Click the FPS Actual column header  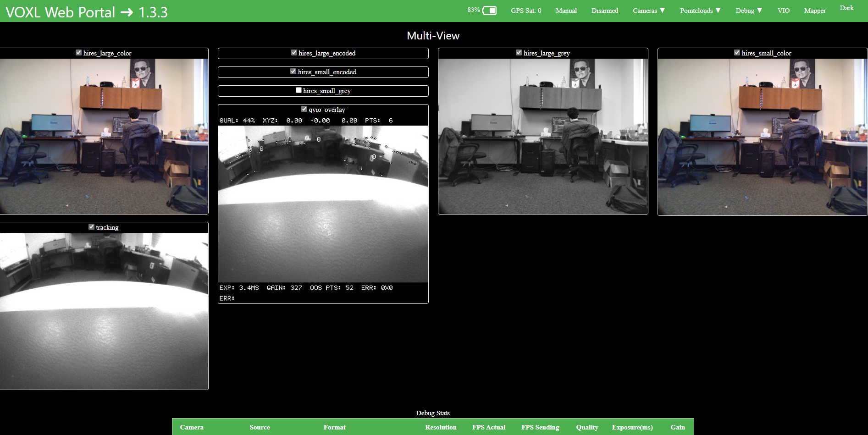coord(488,427)
